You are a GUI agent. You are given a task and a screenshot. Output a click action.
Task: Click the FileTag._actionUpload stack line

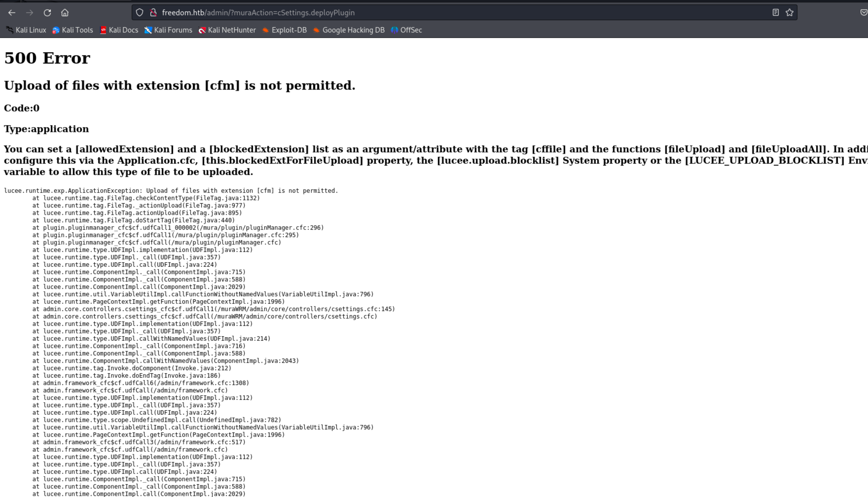pyautogui.click(x=139, y=205)
